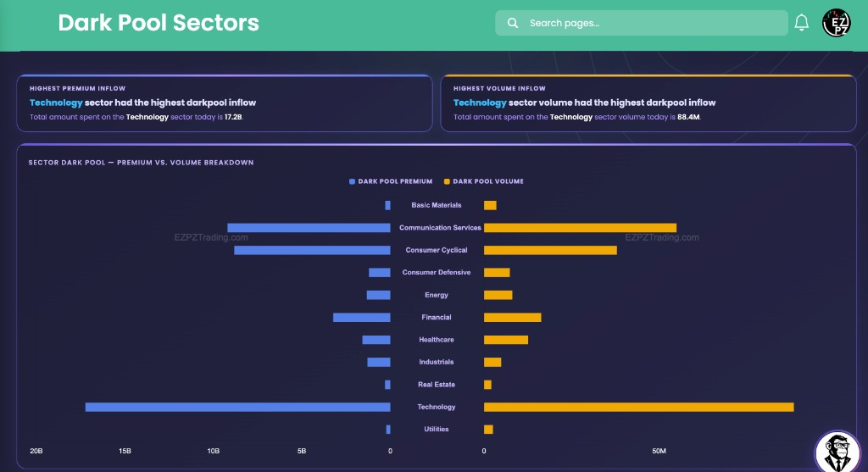Select the Communication Services premium bar

coord(309,228)
